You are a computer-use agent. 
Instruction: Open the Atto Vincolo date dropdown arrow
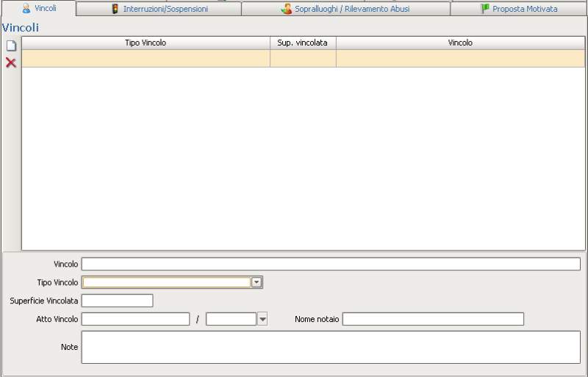(262, 319)
